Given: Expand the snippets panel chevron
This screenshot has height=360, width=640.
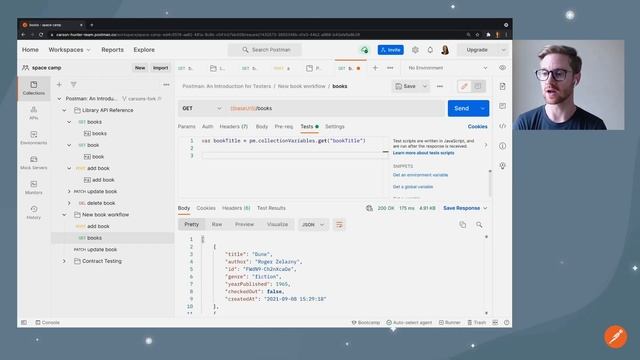Looking at the screenshot, I should point(486,145).
